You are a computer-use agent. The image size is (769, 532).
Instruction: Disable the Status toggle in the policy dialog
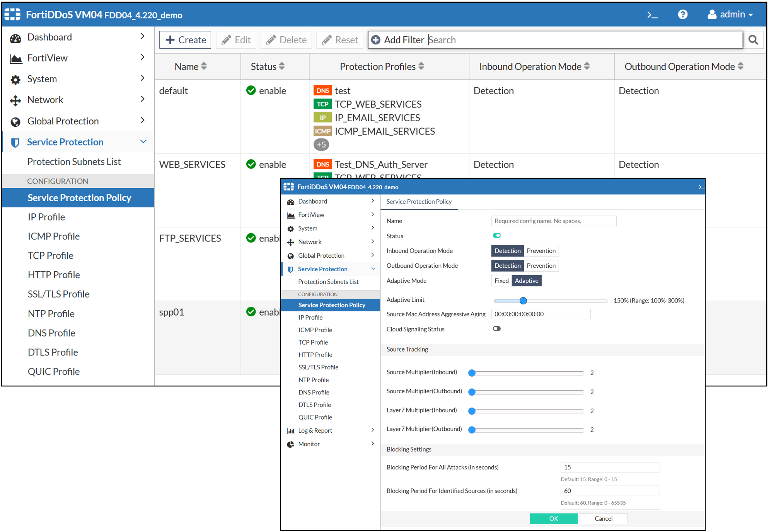click(x=497, y=235)
